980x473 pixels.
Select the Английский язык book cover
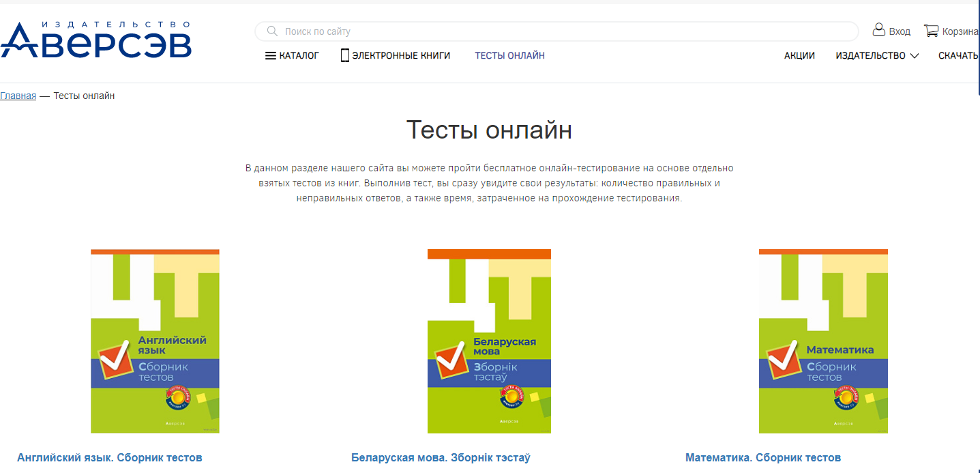tap(155, 341)
